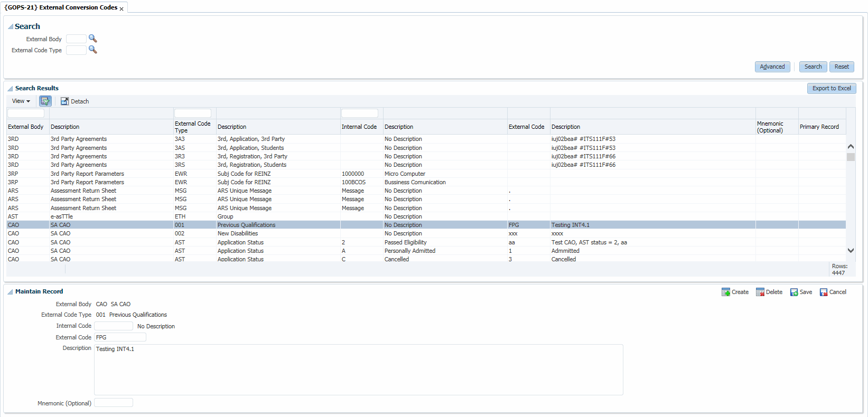Collapse the Search panel
Image resolution: width=868 pixels, height=417 pixels.
point(10,27)
